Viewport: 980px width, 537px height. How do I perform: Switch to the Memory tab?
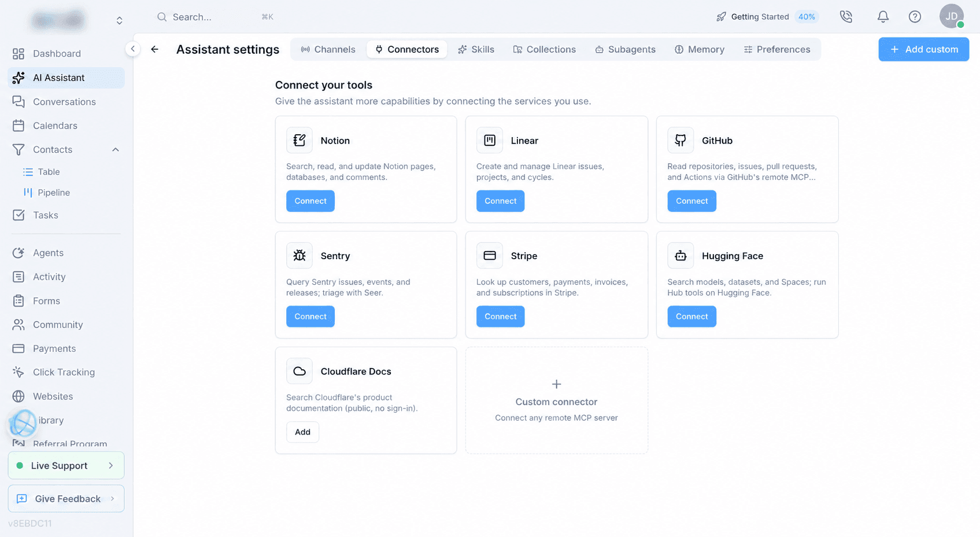[x=700, y=49]
